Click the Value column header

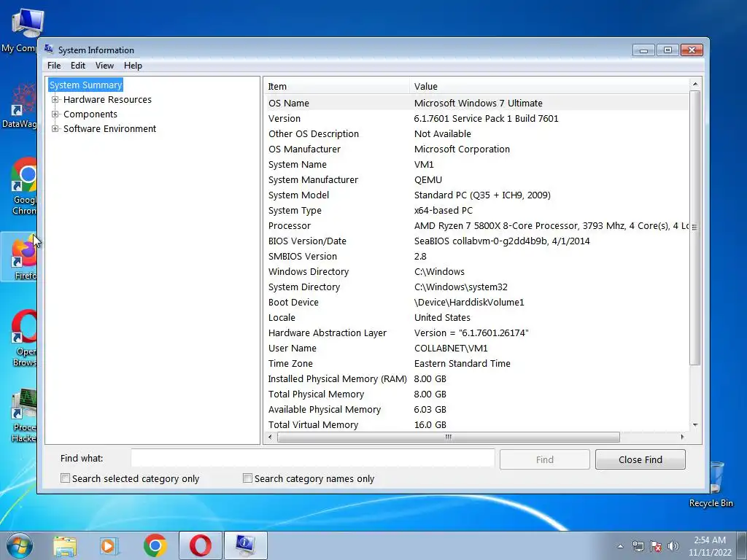click(x=549, y=86)
